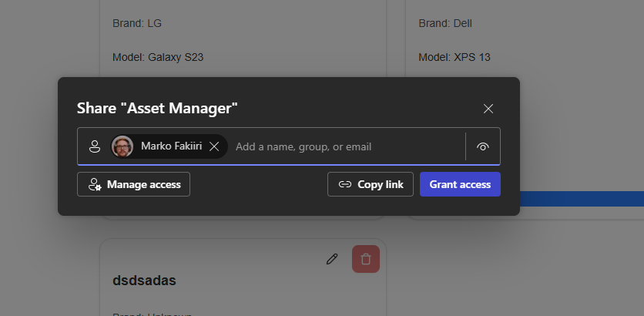The image size is (644, 316).
Task: Select the 'Model: XPS 13' line
Action: click(x=454, y=57)
